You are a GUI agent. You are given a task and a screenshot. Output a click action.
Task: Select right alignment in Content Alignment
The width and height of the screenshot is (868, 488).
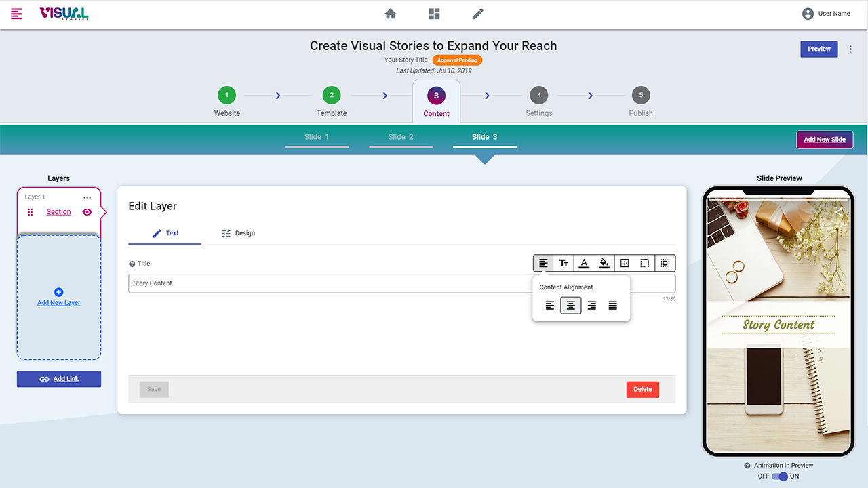click(x=592, y=306)
